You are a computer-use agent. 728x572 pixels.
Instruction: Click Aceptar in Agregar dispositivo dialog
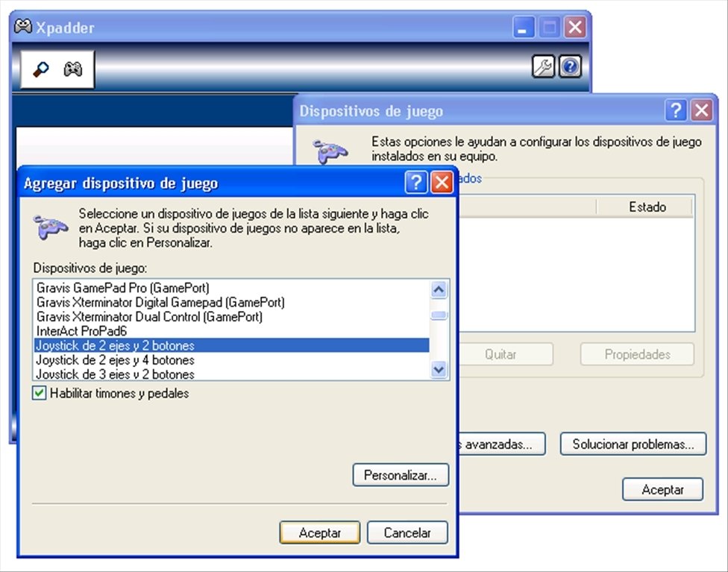click(320, 532)
